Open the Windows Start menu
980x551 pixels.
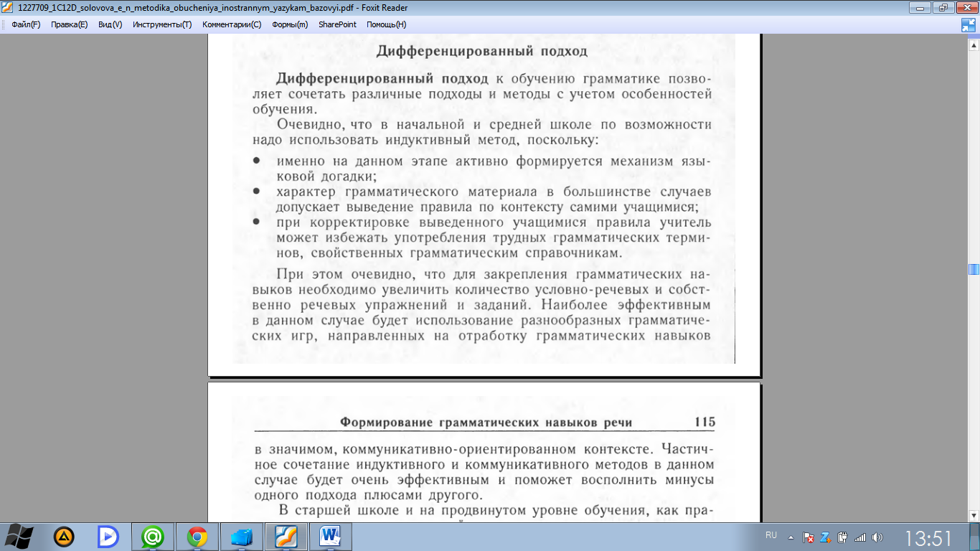coord(19,536)
